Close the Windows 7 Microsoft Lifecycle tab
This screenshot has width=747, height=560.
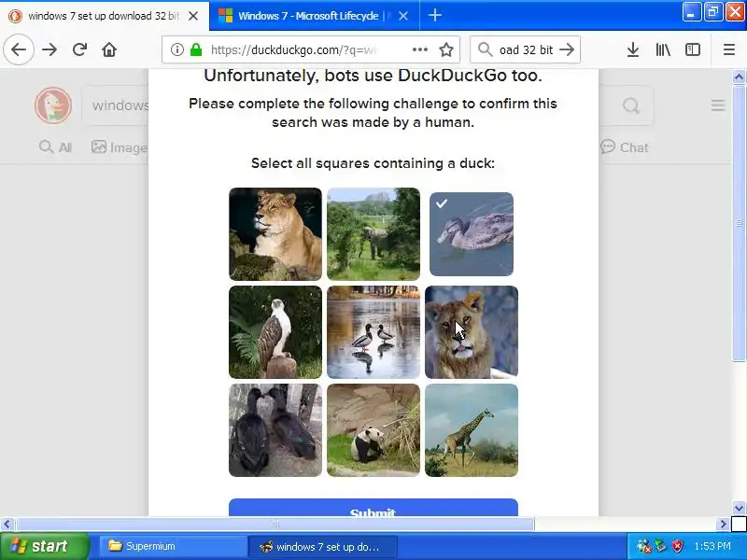coord(403,16)
